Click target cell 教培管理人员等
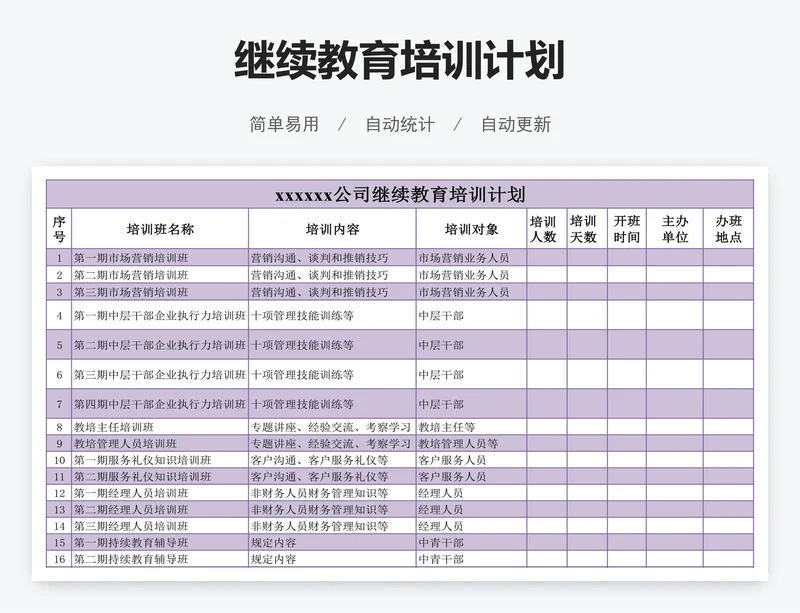Image resolution: width=800 pixels, height=613 pixels. click(471, 444)
